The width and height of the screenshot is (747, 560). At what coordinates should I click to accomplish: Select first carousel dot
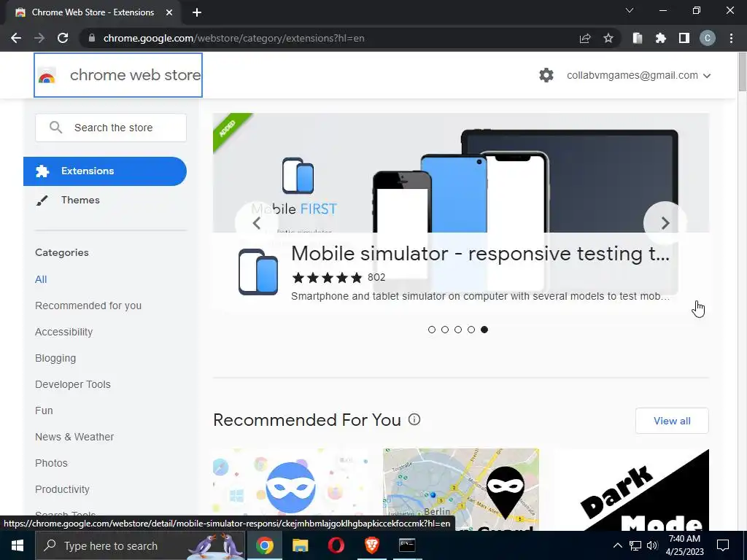[432, 330]
